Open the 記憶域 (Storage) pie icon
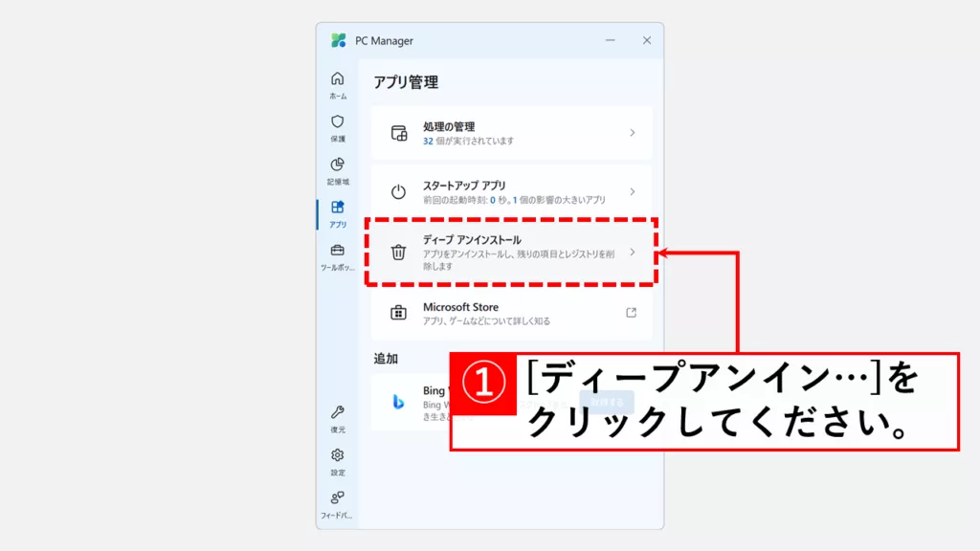Viewport: 980px width, 551px height. (x=338, y=165)
